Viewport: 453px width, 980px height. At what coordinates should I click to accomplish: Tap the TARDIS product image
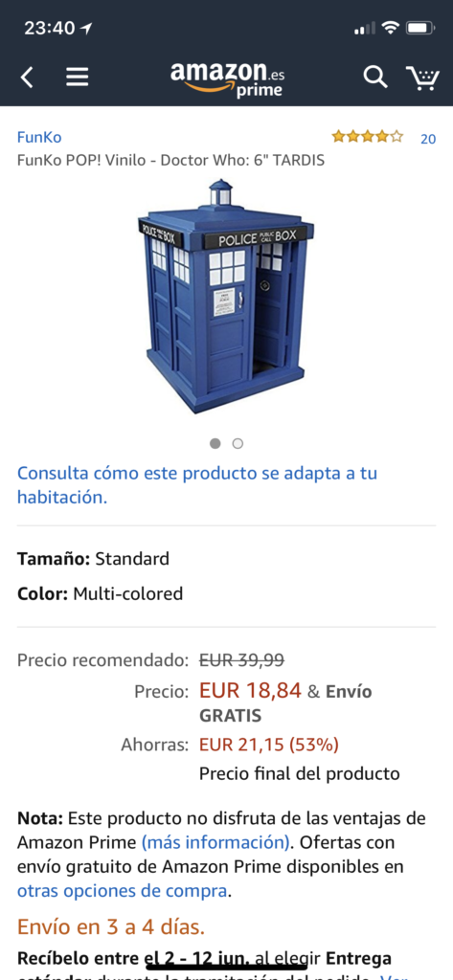(226, 297)
